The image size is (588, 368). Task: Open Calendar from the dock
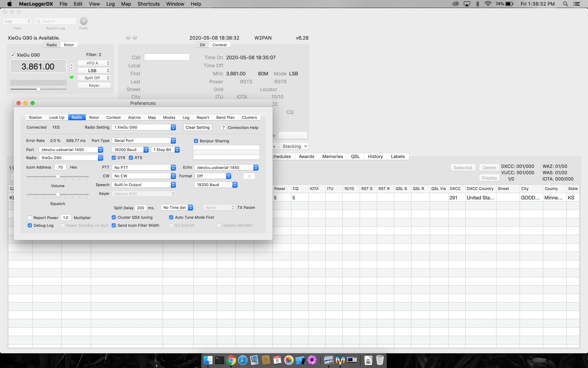277,360
